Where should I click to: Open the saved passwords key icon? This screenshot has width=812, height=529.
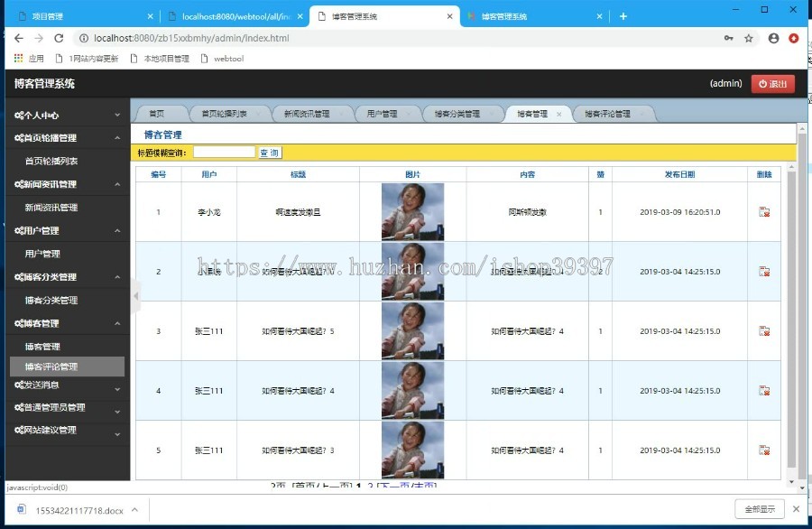(729, 38)
